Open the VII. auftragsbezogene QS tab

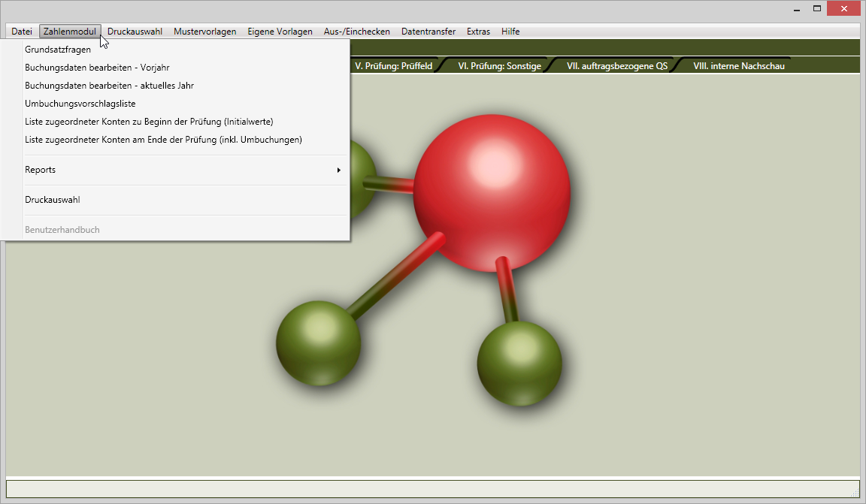(x=616, y=66)
